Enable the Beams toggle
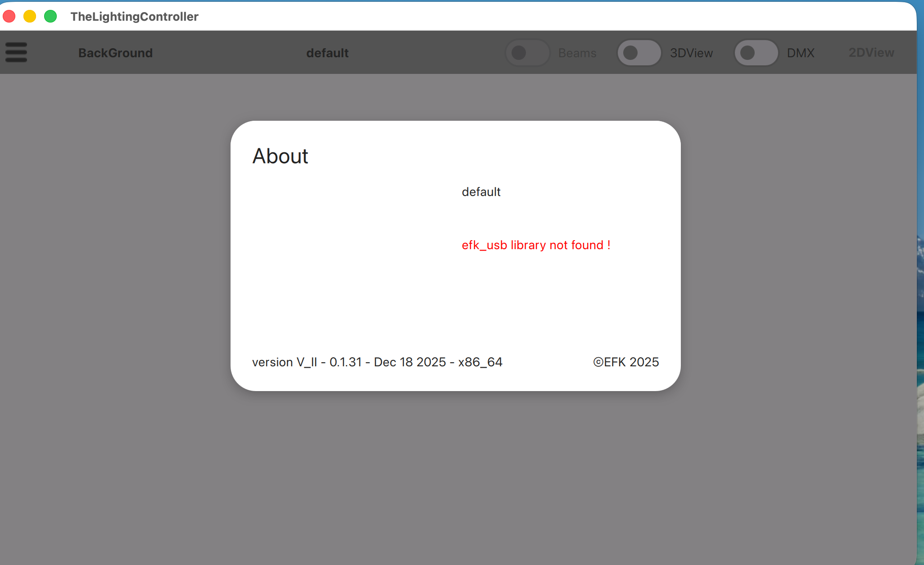The height and width of the screenshot is (565, 924). click(527, 52)
